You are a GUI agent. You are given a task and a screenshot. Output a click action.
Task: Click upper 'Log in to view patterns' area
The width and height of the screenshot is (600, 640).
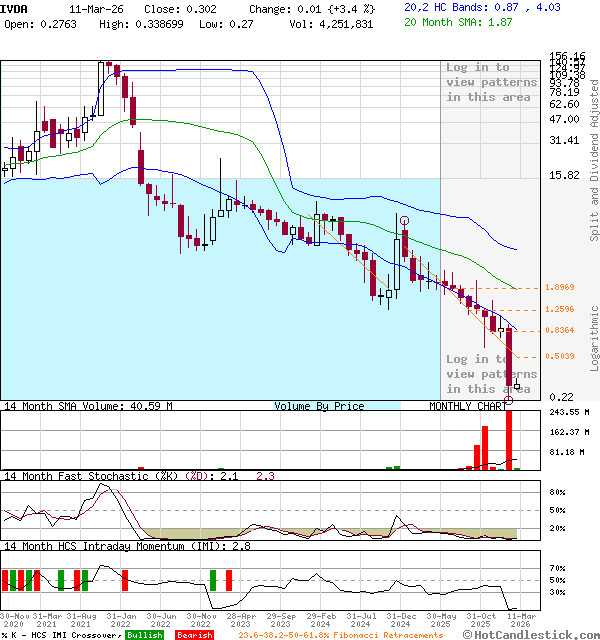[491, 82]
